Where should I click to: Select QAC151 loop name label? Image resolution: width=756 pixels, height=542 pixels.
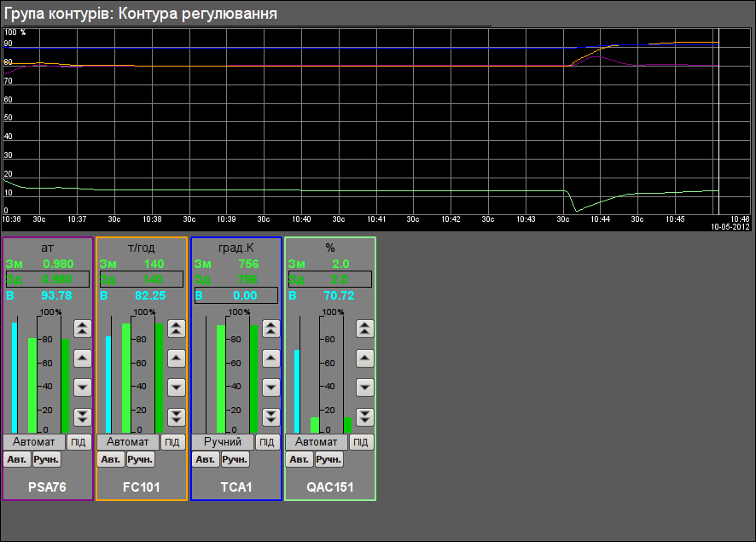330,487
